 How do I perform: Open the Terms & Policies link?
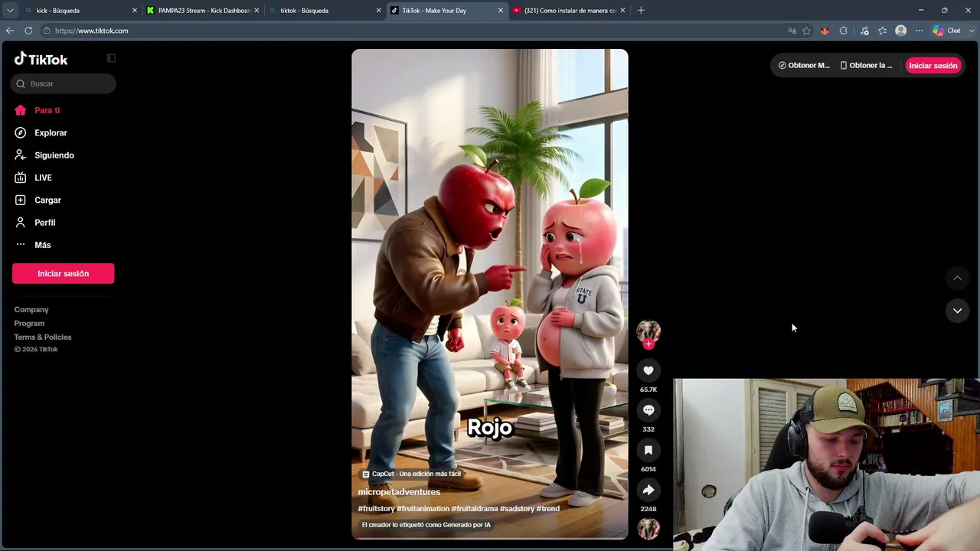coord(43,337)
